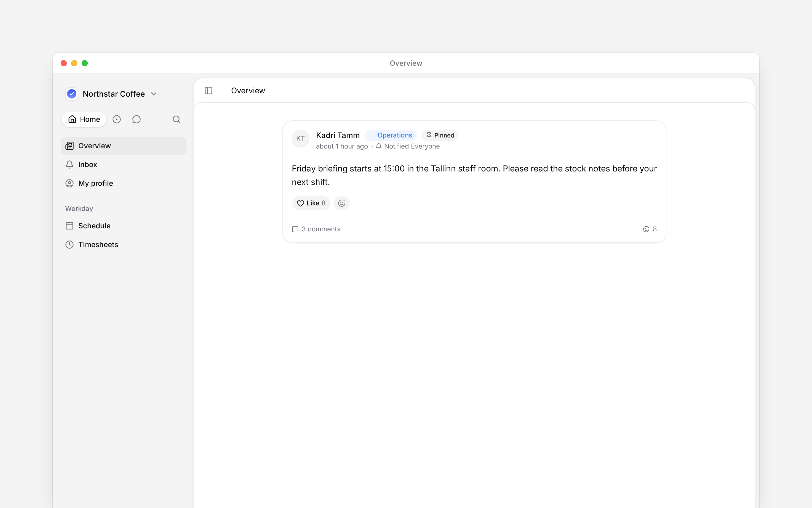Viewport: 812px width, 508px height.
Task: Click the Overview header title
Action: (248, 91)
